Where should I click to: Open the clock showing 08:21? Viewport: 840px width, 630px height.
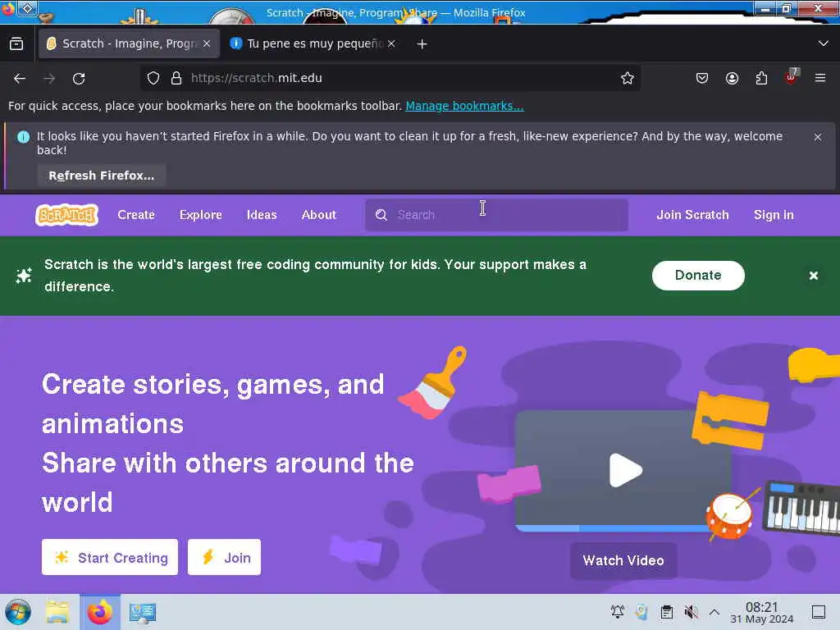coord(762,612)
